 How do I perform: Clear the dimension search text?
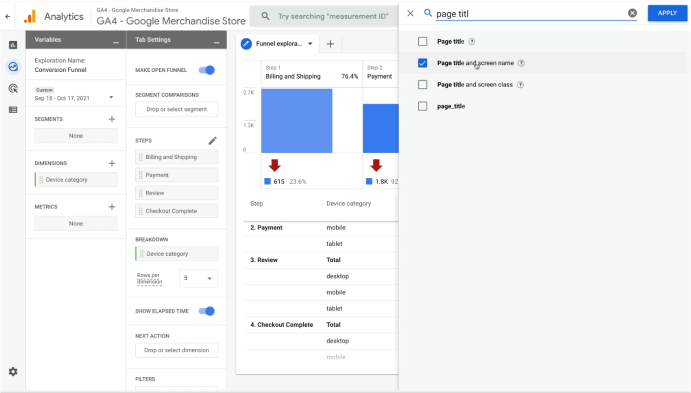pos(632,13)
